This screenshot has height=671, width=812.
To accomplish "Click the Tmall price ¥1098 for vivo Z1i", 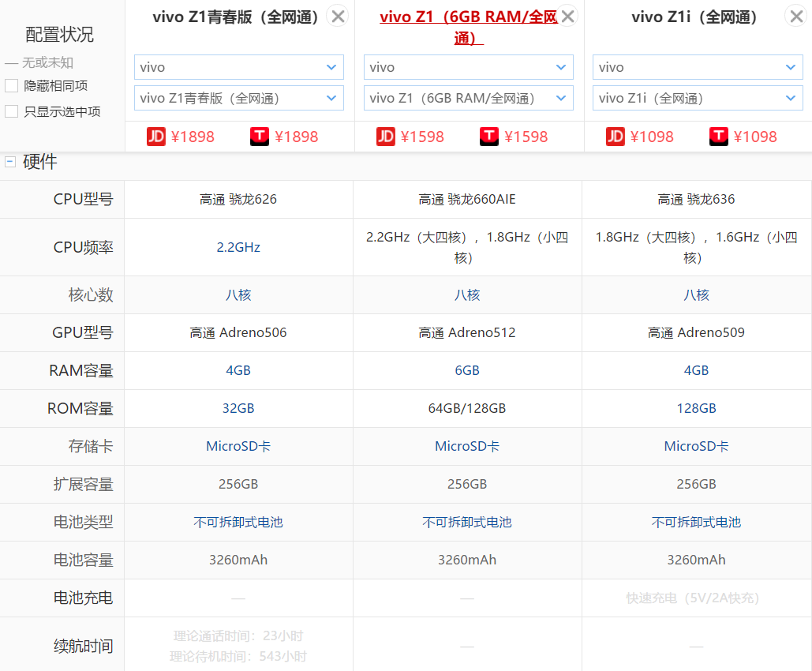I will pos(757,137).
